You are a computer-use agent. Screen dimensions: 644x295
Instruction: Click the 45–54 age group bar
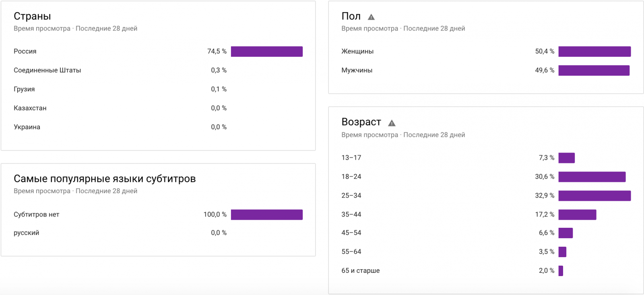pyautogui.click(x=566, y=233)
